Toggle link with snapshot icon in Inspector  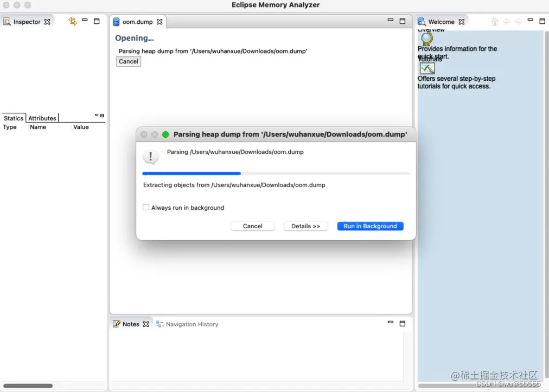[x=73, y=21]
